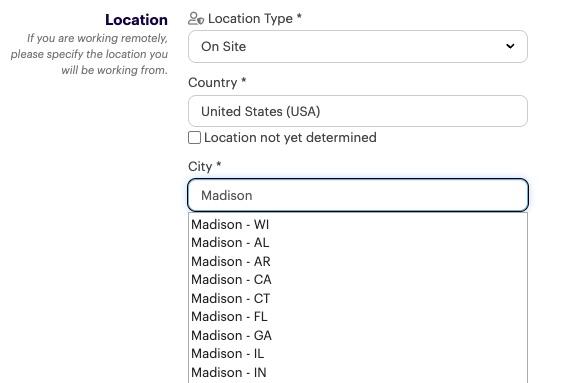Click the Location not yet determined label
572x383 pixels.
pos(290,138)
